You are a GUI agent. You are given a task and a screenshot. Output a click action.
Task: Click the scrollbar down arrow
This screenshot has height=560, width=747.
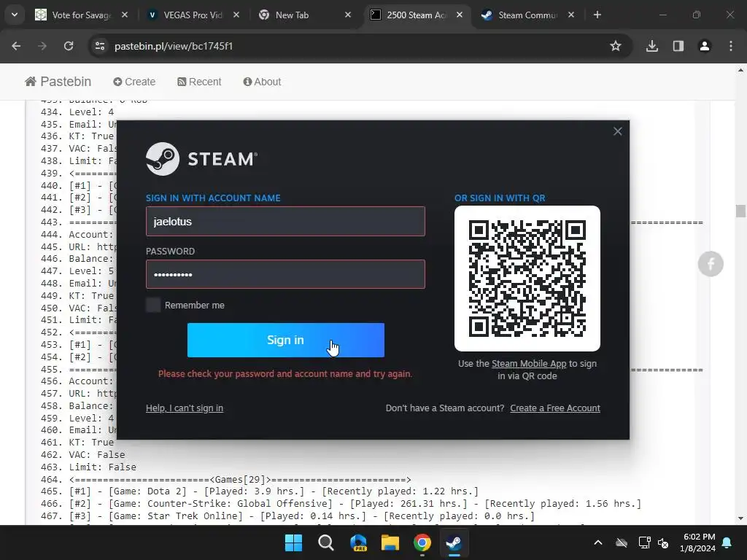(740, 518)
